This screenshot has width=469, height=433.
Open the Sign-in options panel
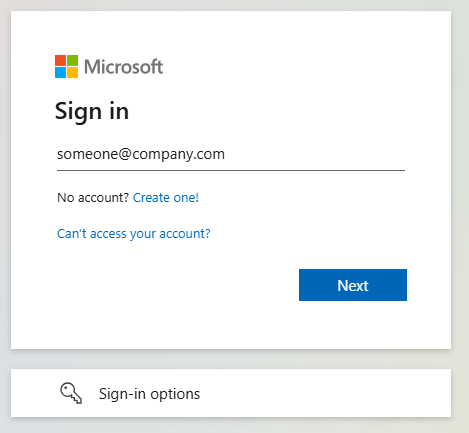[231, 393]
